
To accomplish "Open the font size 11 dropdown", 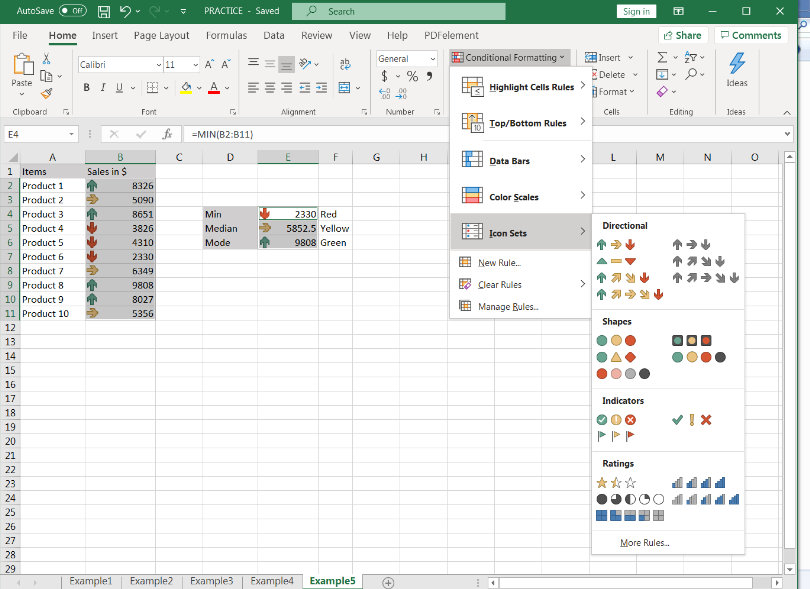I will coord(195,65).
